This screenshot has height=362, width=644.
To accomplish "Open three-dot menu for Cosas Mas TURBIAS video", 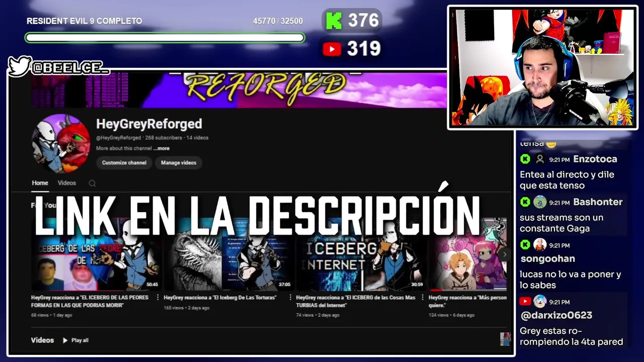I will tap(423, 298).
